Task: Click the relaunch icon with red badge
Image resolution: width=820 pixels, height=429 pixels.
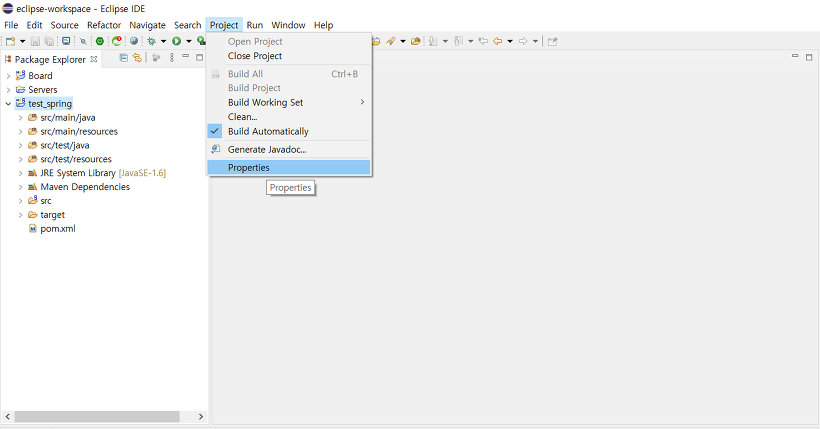Action: pyautogui.click(x=117, y=41)
